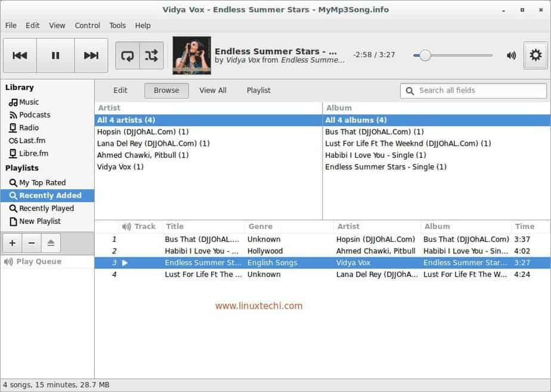Click the Search all fields box
Screen dimensions: 551x392
pos(473,91)
